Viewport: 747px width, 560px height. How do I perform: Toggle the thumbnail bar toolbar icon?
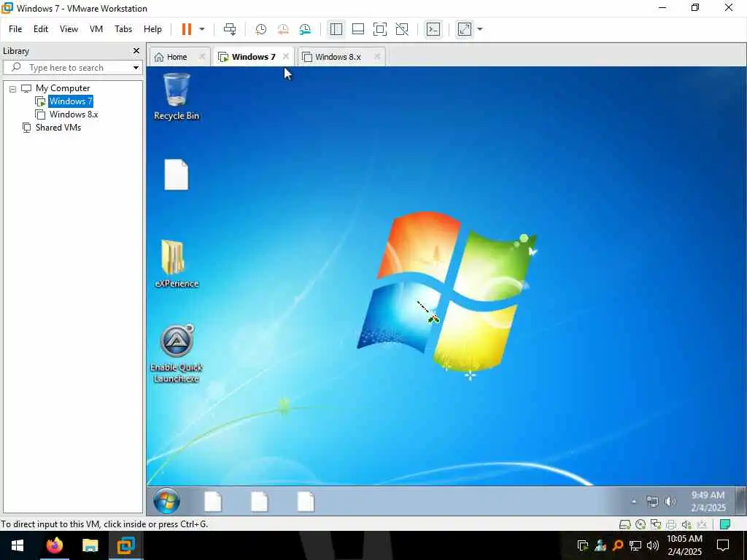pos(357,29)
